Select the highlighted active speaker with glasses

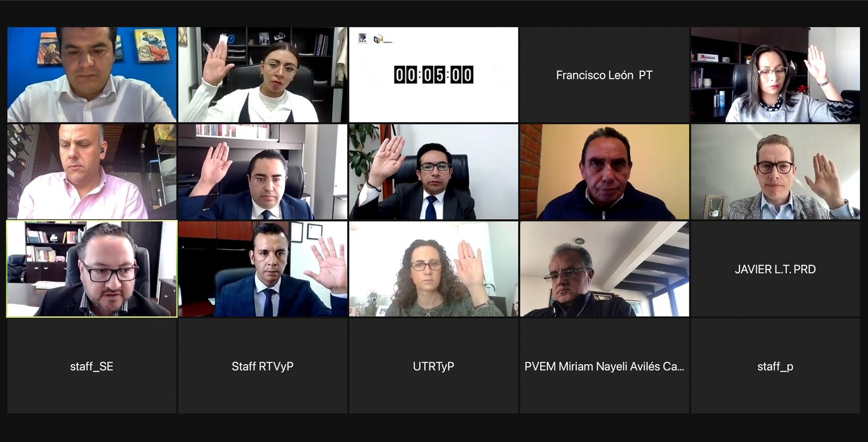click(92, 269)
